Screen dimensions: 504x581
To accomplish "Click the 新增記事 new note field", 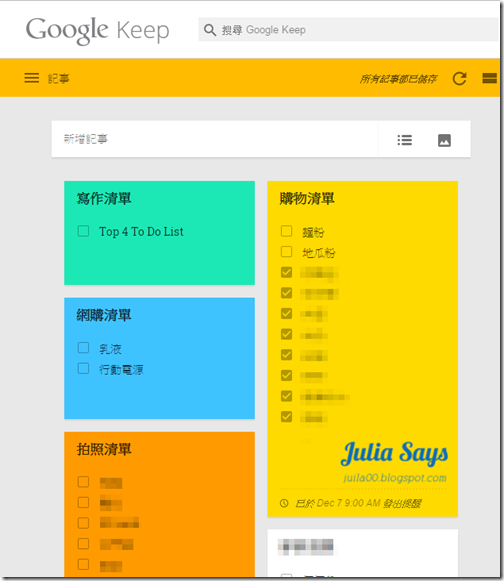I will (x=215, y=139).
